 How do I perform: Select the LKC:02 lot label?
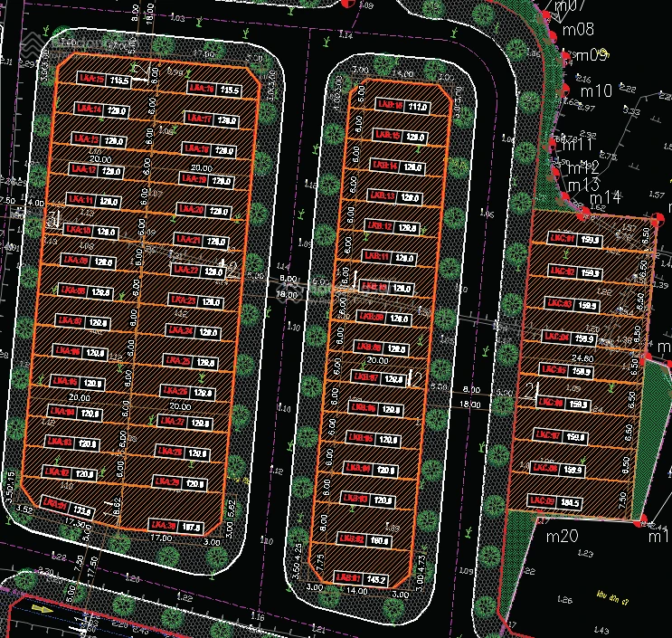pos(563,271)
